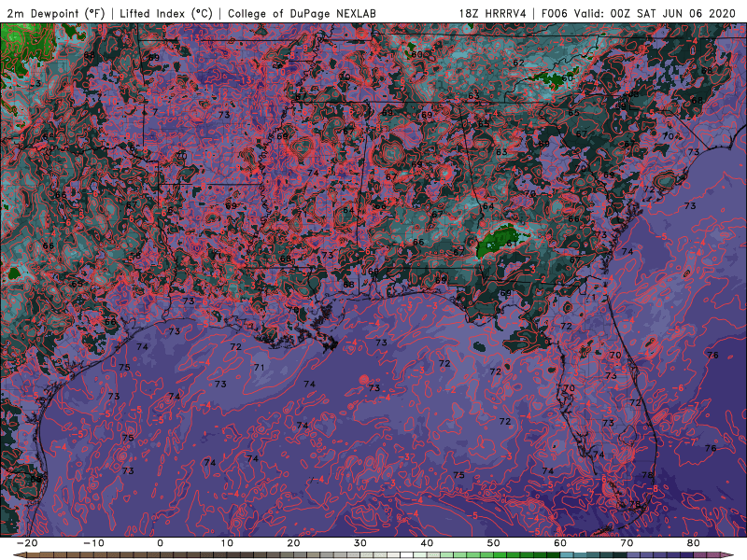This screenshot has width=747, height=560.
Task: Pick the teal swatch under 60
Action: [567, 555]
